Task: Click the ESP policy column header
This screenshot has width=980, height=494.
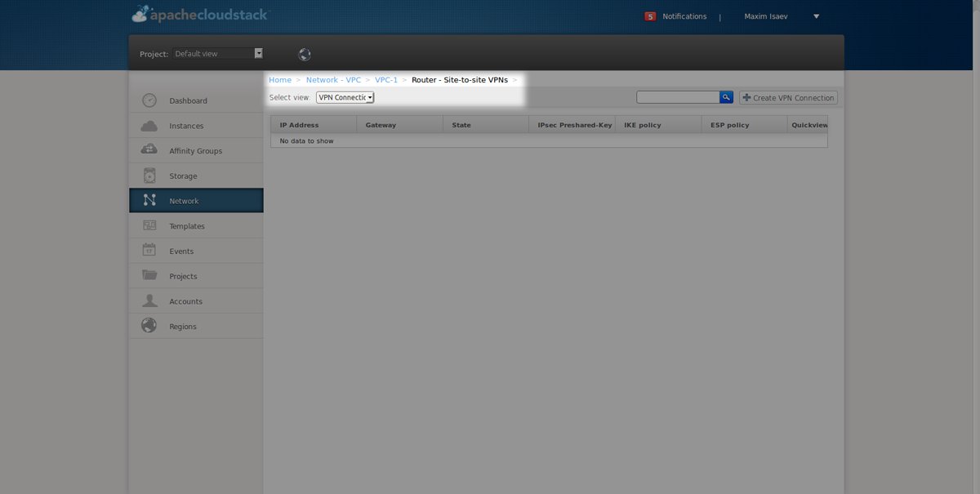Action: 744,125
